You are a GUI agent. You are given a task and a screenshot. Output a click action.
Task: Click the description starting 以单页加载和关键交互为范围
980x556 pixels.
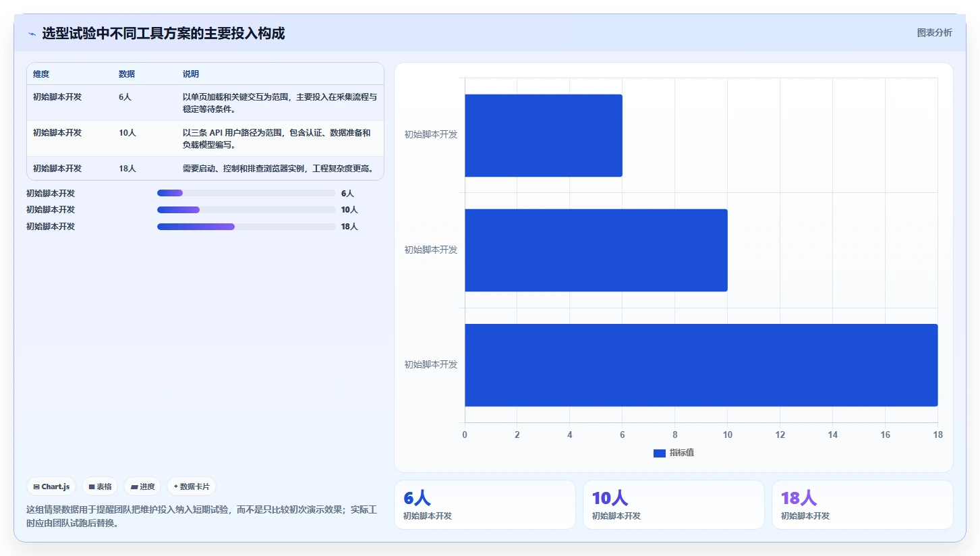click(x=279, y=103)
